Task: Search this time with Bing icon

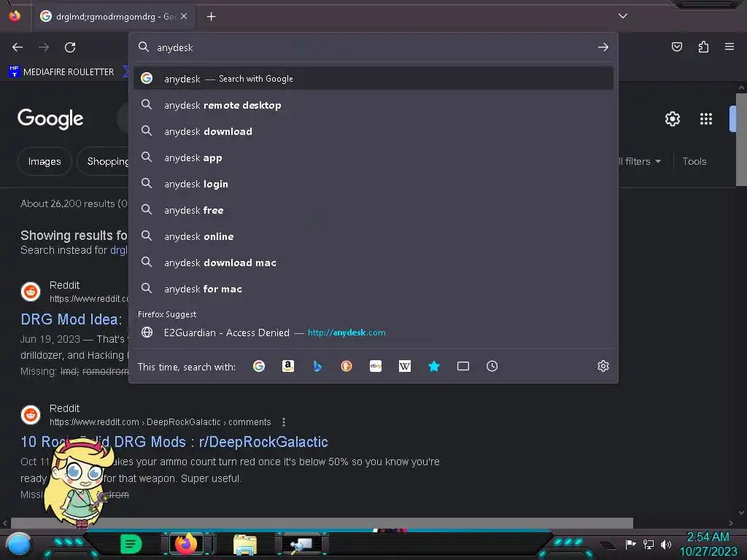Action: click(x=317, y=366)
